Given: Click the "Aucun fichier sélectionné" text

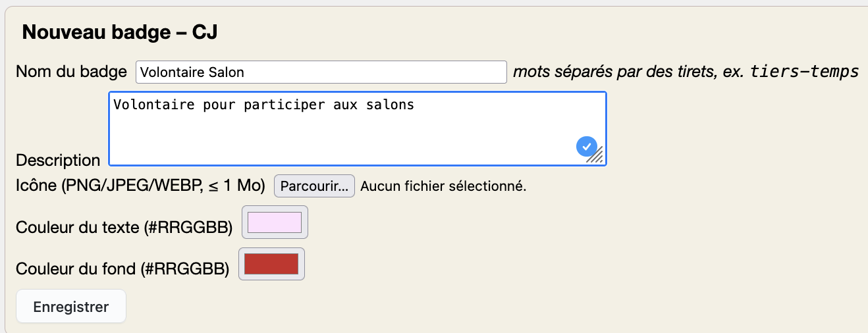Looking at the screenshot, I should click(x=443, y=186).
